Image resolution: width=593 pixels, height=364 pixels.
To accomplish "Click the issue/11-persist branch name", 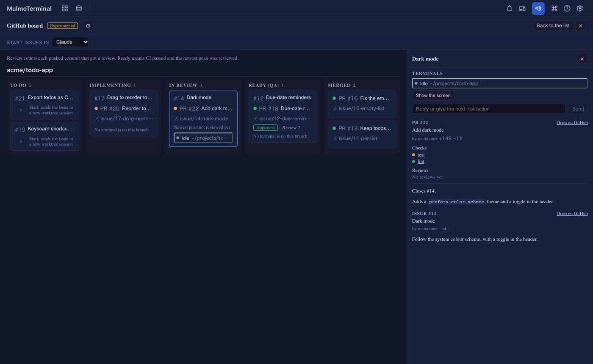I will tap(357, 138).
